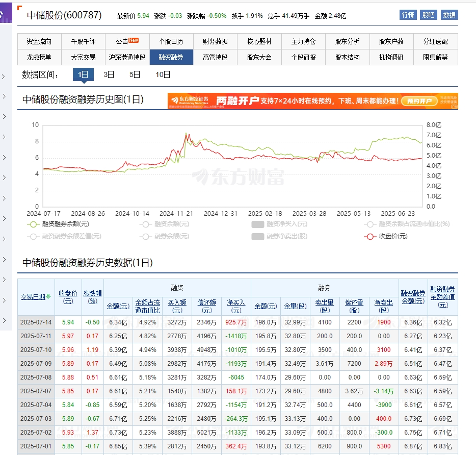Click the 925.7万 net buy value
Image resolution: width=476 pixels, height=455 pixels.
[x=236, y=322]
